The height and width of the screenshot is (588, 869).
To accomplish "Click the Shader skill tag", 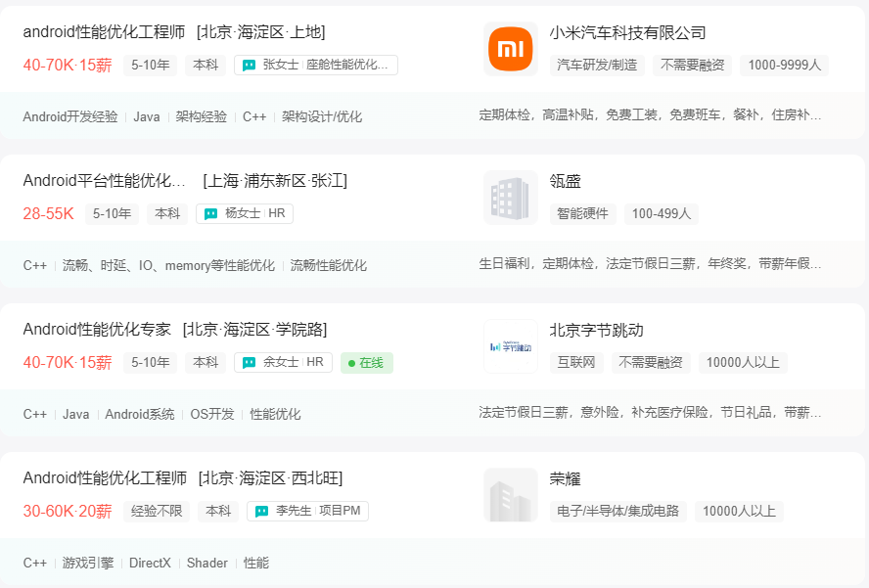I will coord(207,563).
